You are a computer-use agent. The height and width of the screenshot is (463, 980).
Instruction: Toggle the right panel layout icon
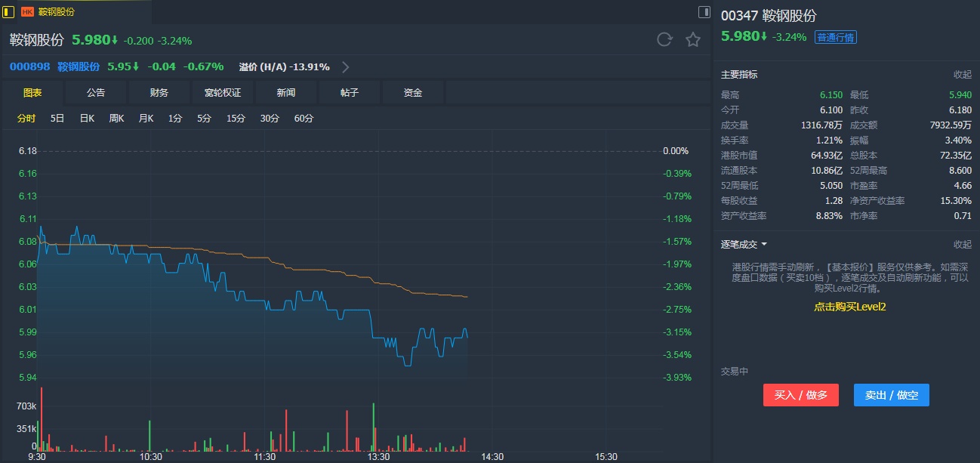pyautogui.click(x=704, y=12)
